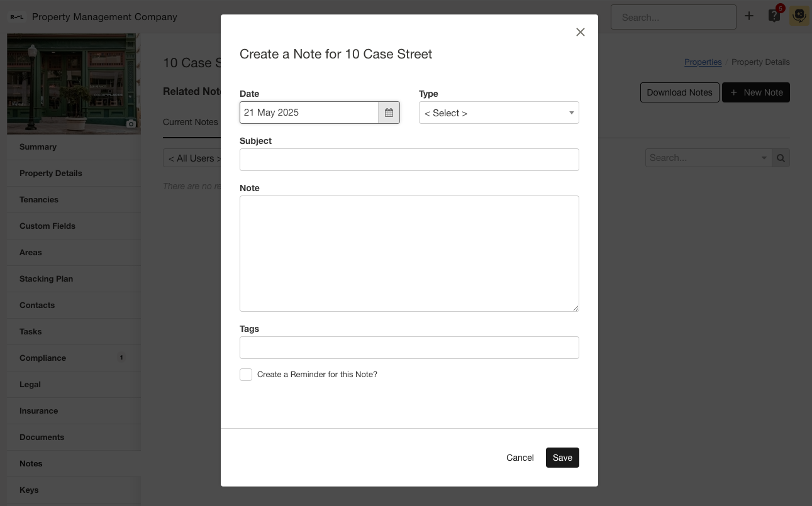Expand the notes search dropdown arrow
The width and height of the screenshot is (812, 506).
tap(764, 158)
